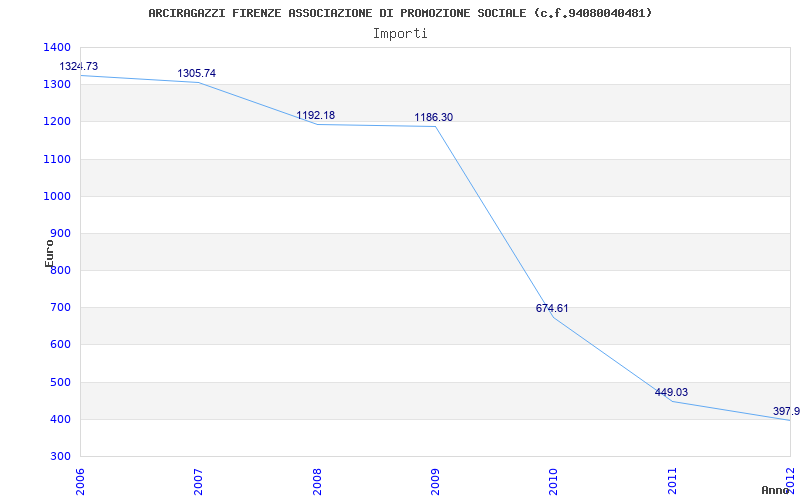Click the 2009 year axis label
800x500 pixels.
click(435, 481)
